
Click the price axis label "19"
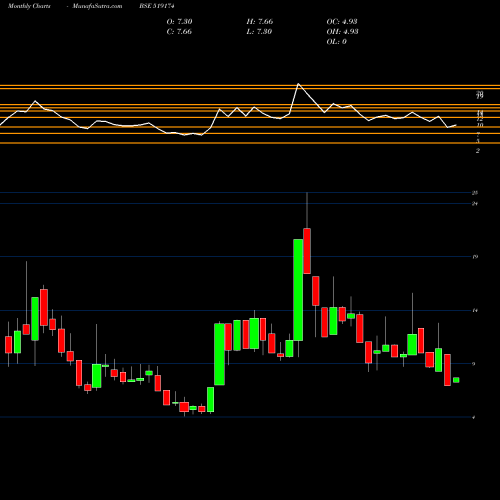475,257
